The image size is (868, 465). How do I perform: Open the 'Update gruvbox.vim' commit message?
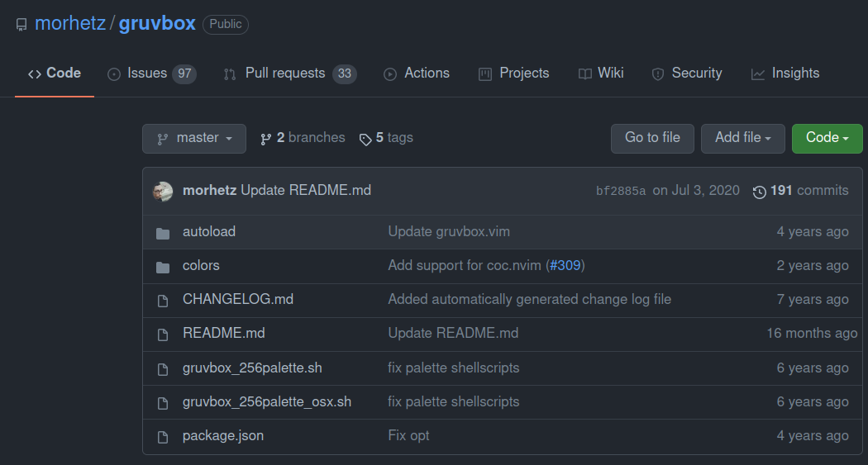coord(449,231)
